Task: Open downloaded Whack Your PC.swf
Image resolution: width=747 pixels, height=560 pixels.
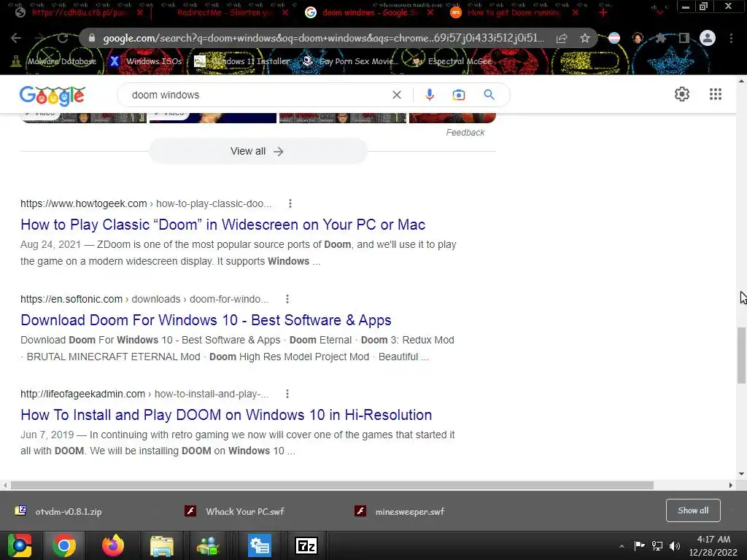Action: (x=234, y=511)
